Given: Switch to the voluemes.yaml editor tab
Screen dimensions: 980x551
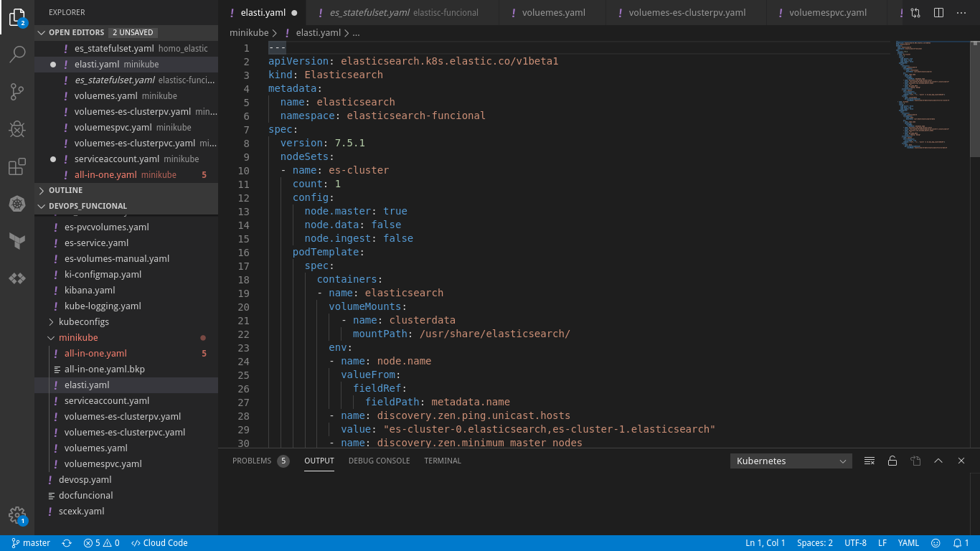Looking at the screenshot, I should click(x=552, y=13).
